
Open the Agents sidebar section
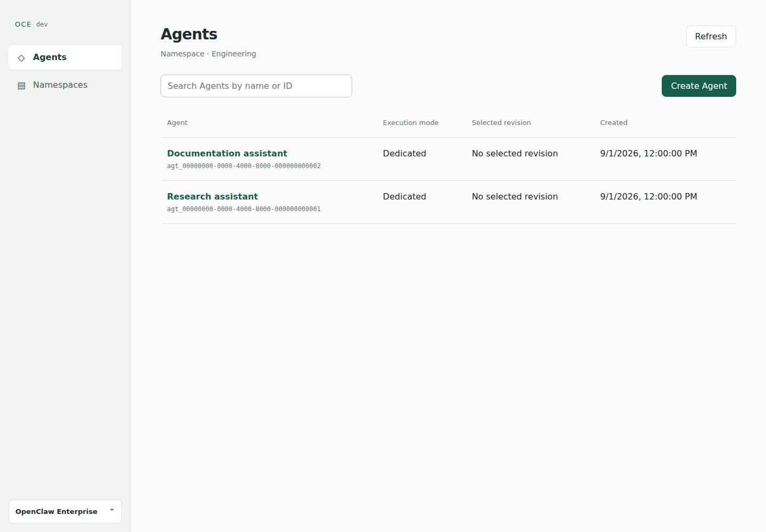[x=65, y=57]
